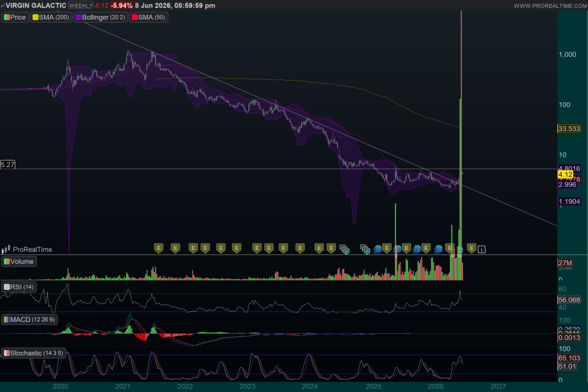588x392 pixels.
Task: Open the RSI (14) indicator label
Action: (x=19, y=287)
